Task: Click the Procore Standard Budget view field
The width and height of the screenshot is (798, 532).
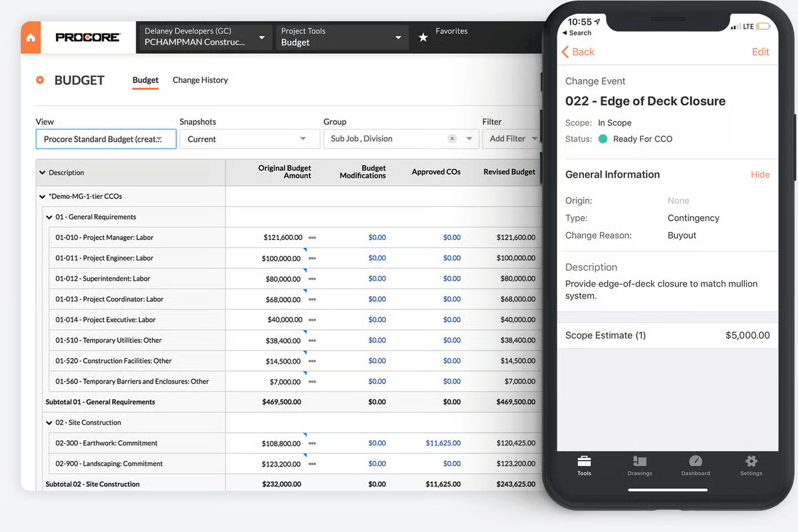Action: pyautogui.click(x=105, y=138)
